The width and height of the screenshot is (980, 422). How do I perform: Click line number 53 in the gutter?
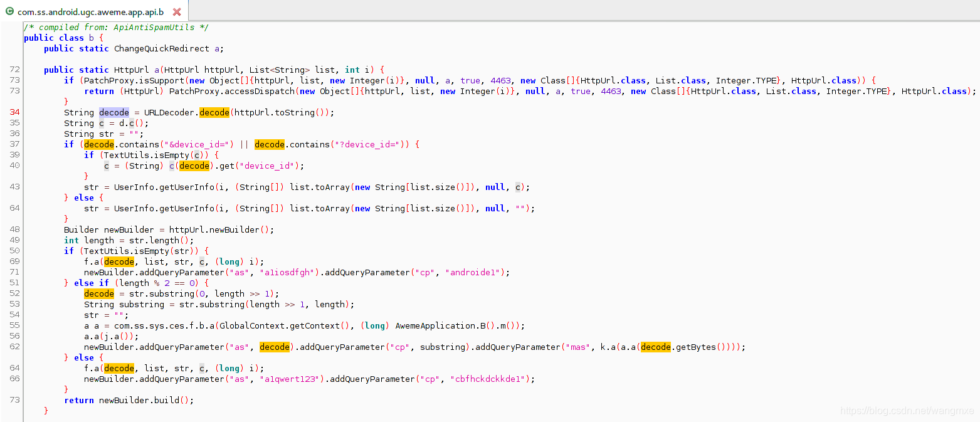pos(16,304)
